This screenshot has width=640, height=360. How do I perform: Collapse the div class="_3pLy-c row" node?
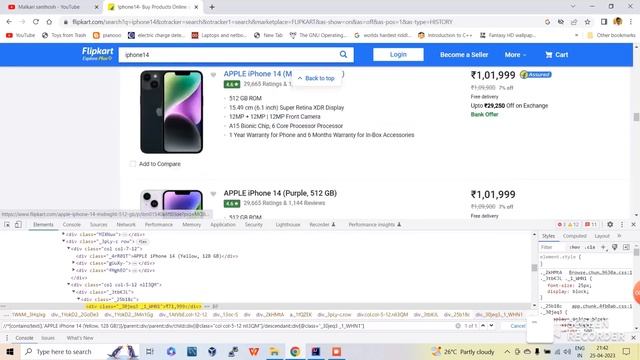pyautogui.click(x=63, y=241)
